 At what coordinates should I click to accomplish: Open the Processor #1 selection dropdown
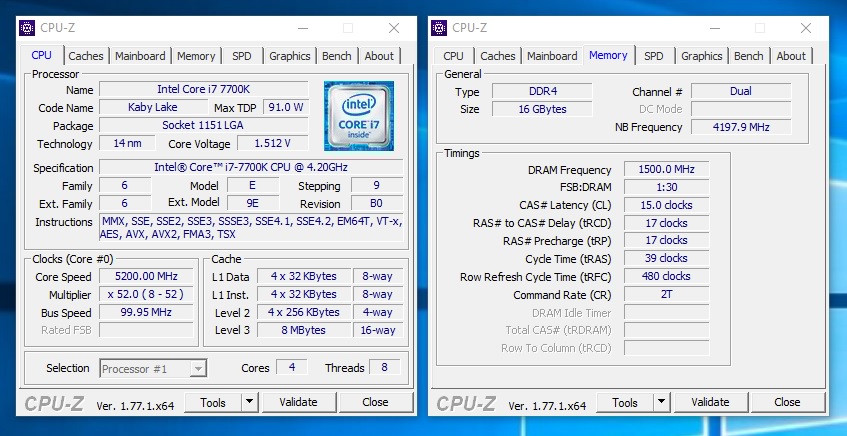153,369
